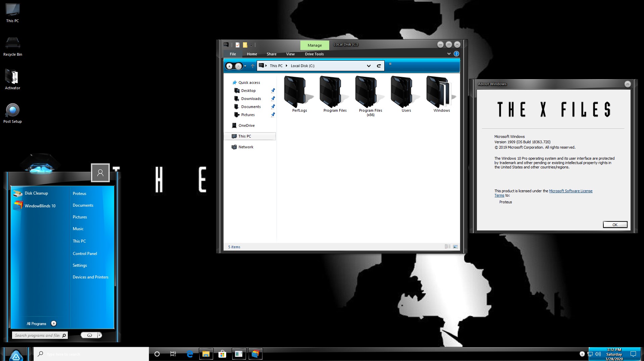Expand root breadcrumb arrow before This PC
The height and width of the screenshot is (361, 644).
pos(266,66)
